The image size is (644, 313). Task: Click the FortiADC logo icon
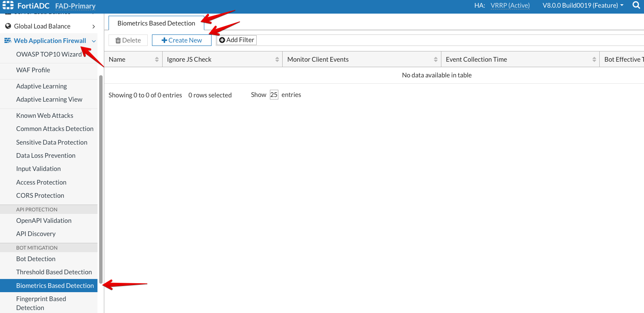(8, 6)
